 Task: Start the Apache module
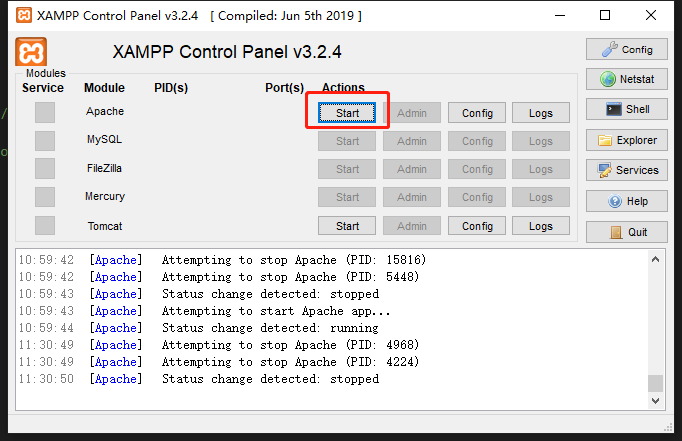pos(347,113)
